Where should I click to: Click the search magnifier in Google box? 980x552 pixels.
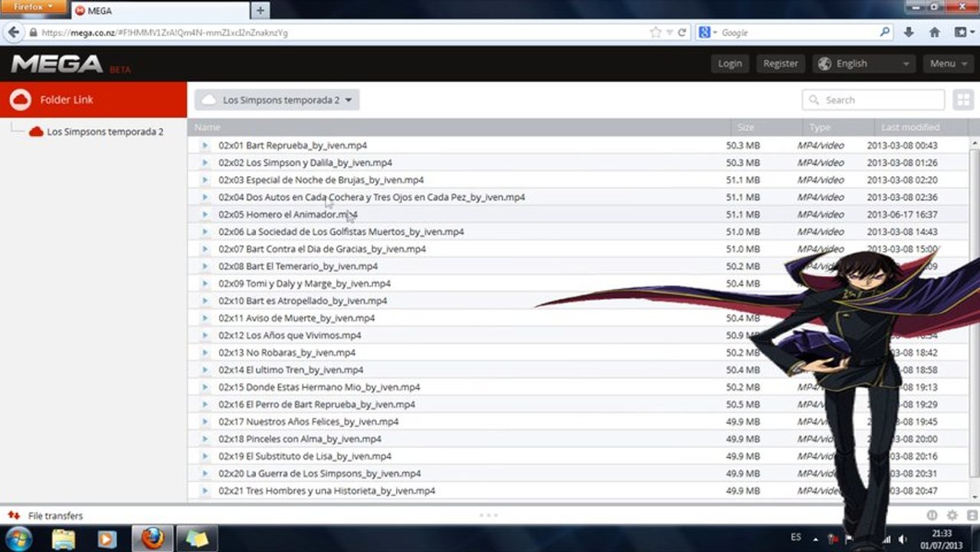(885, 32)
